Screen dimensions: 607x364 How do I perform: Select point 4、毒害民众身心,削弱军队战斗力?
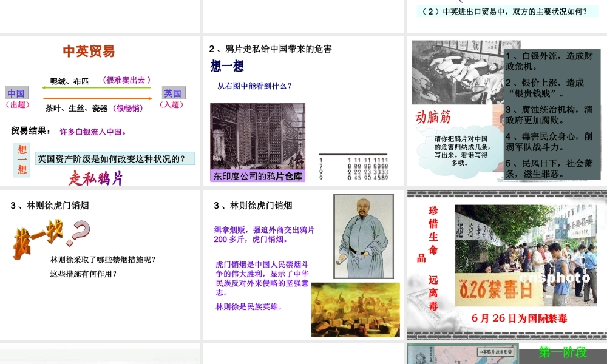tap(549, 141)
